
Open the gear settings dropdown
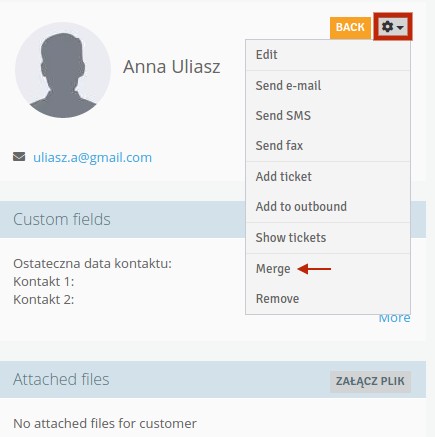tap(393, 27)
